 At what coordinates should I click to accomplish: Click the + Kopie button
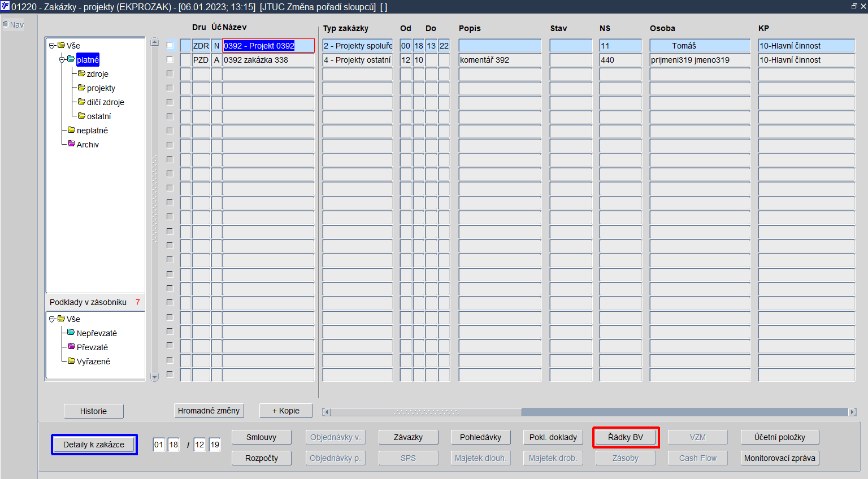point(286,411)
